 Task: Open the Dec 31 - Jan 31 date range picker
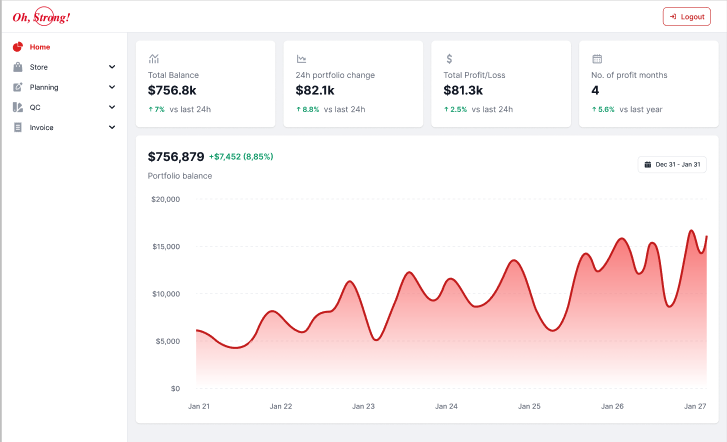(x=672, y=164)
